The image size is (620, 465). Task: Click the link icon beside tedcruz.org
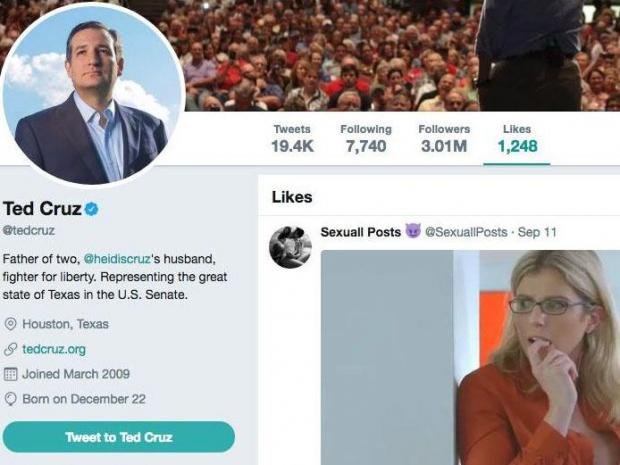[x=10, y=349]
